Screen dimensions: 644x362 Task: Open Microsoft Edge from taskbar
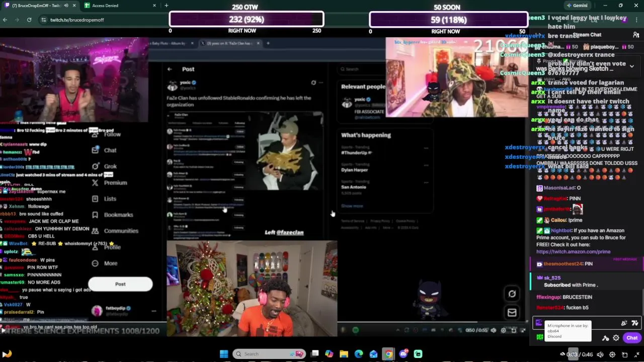point(359,354)
